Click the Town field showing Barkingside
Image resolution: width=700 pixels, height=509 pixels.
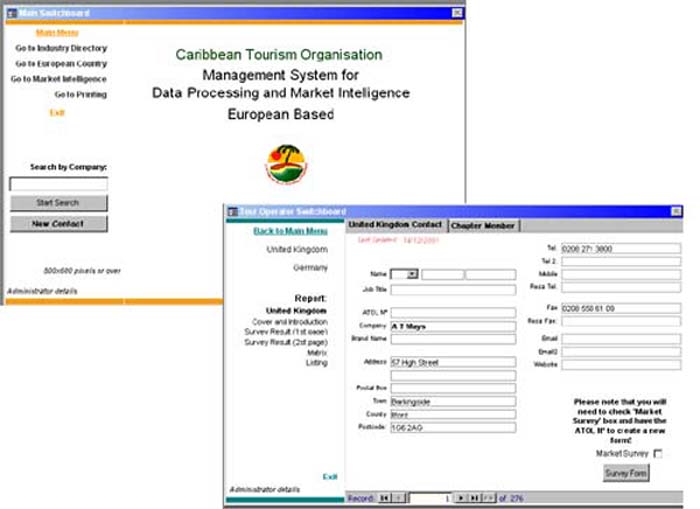(x=453, y=401)
